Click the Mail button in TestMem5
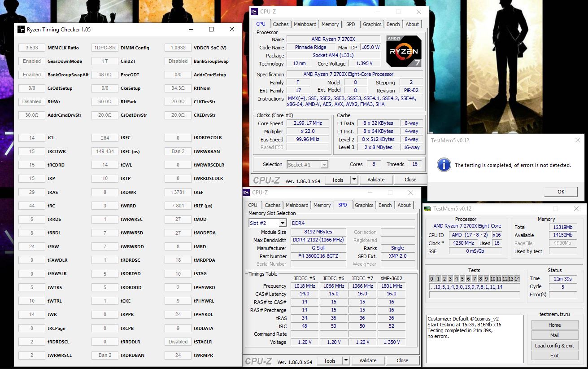Viewport: 588px width, 369px height. tap(554, 335)
